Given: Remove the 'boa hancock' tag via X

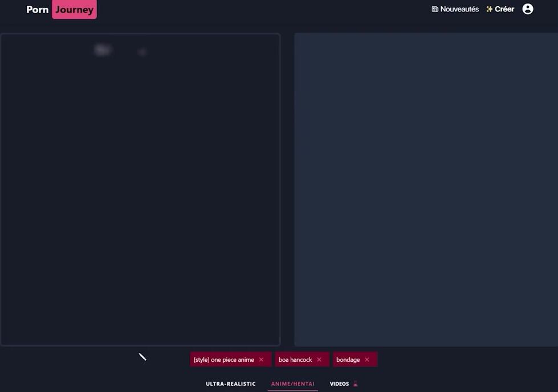Looking at the screenshot, I should (319, 360).
